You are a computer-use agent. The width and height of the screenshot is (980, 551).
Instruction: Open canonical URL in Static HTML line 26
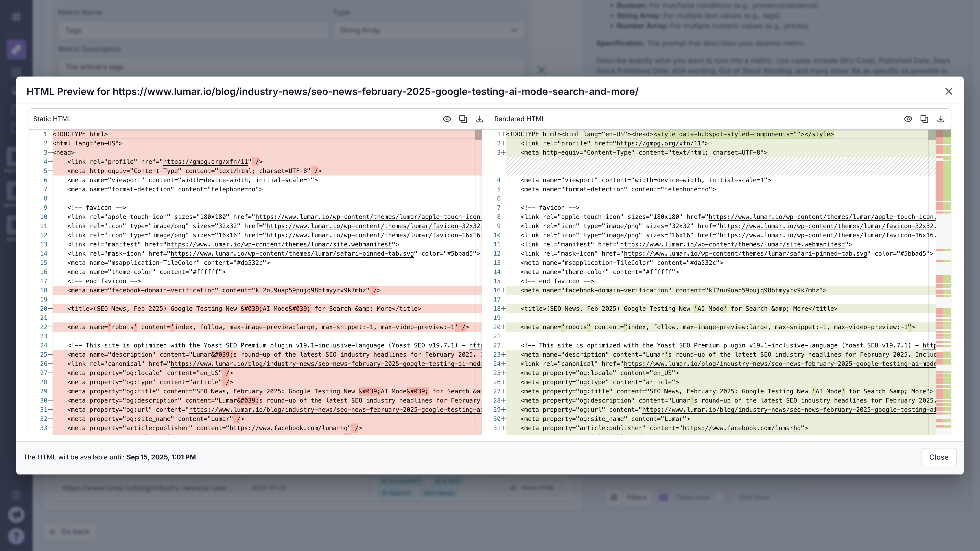point(326,364)
